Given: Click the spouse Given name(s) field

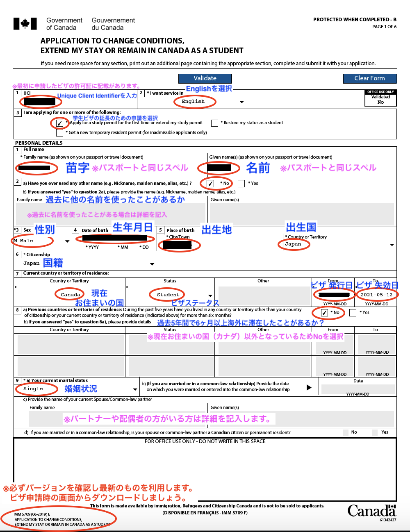Looking at the screenshot, I should pos(302,419).
